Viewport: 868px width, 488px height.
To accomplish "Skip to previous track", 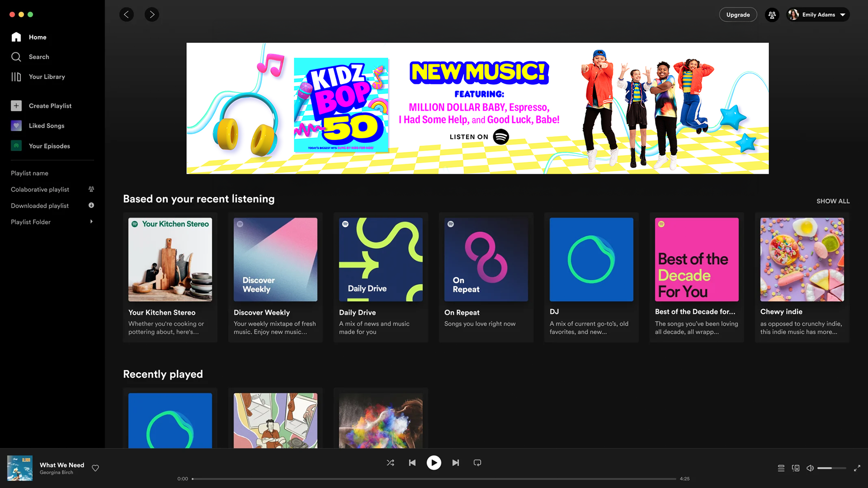I will click(x=412, y=463).
